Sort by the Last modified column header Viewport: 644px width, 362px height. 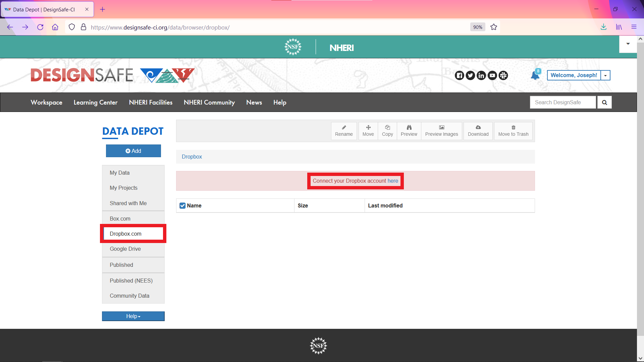(x=449, y=205)
